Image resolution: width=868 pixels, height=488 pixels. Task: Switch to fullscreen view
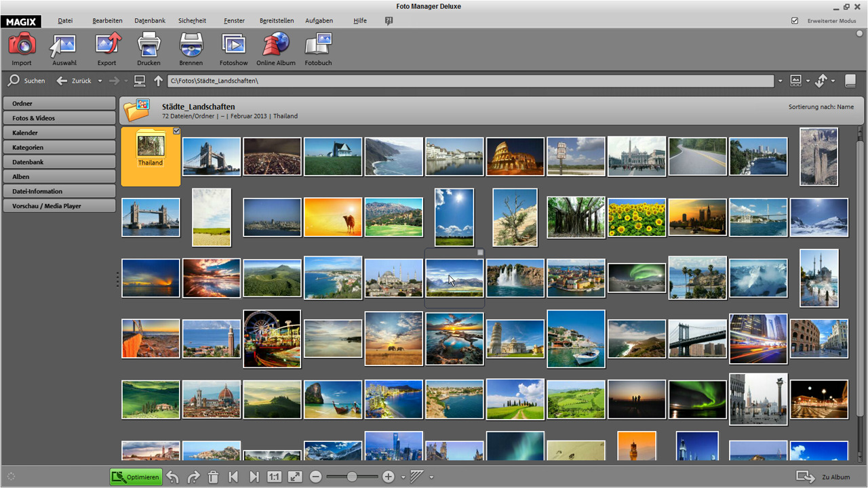pos(295,477)
